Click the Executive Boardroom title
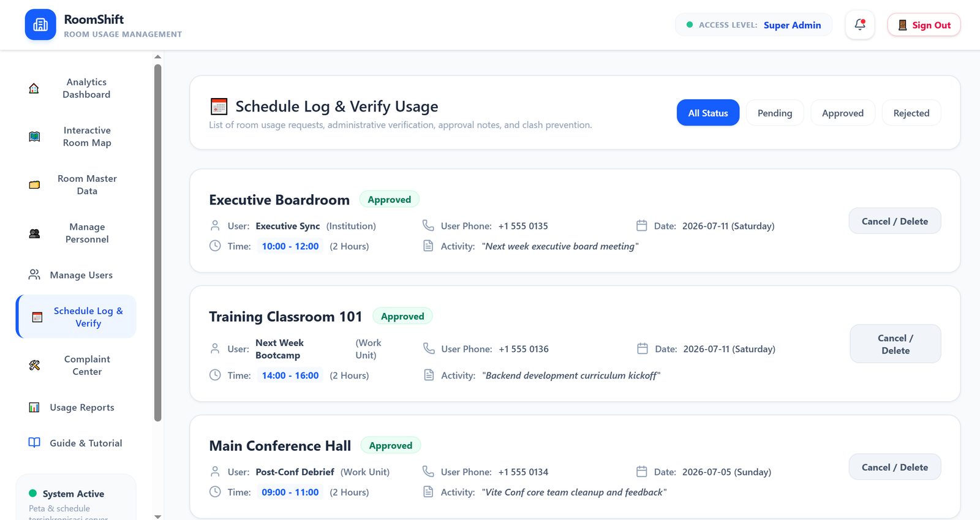Image resolution: width=980 pixels, height=520 pixels. 279,200
